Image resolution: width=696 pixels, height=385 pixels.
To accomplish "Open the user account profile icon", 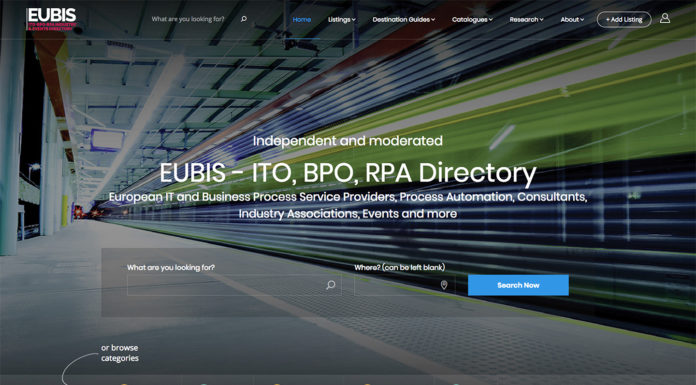I will point(664,18).
